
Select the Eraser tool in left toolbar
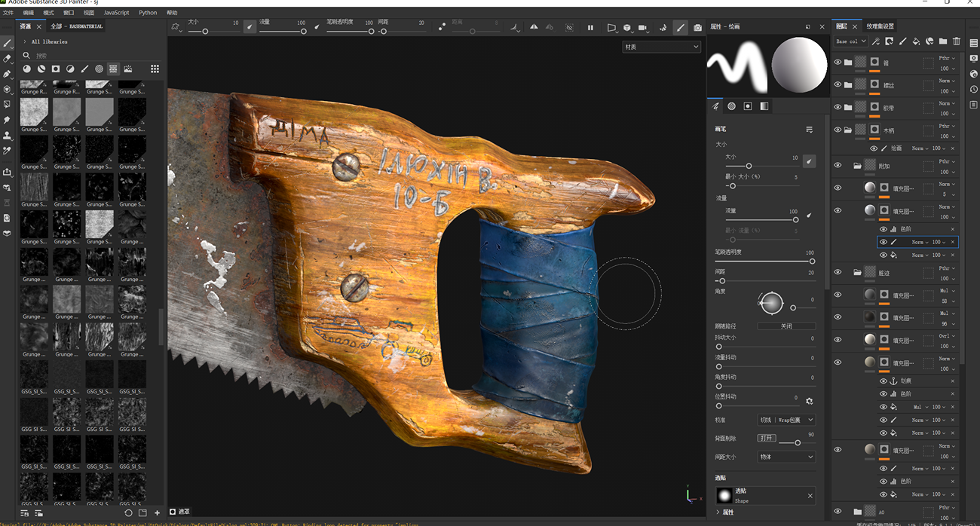click(8, 58)
